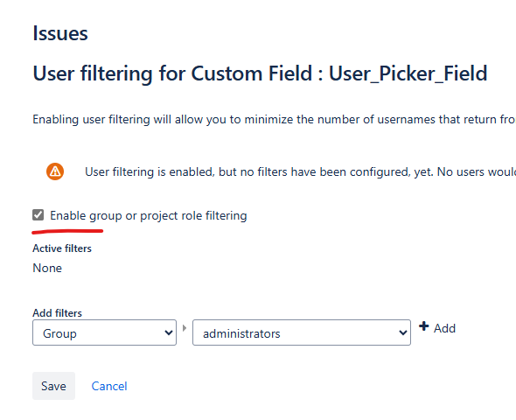Click the Add filters label
The width and height of the screenshot is (516, 420).
coord(57,312)
